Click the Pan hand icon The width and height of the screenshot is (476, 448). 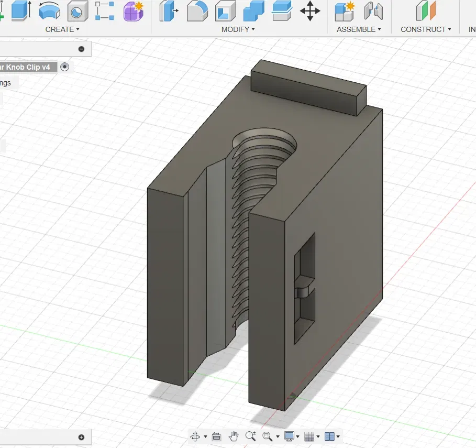[x=234, y=436]
